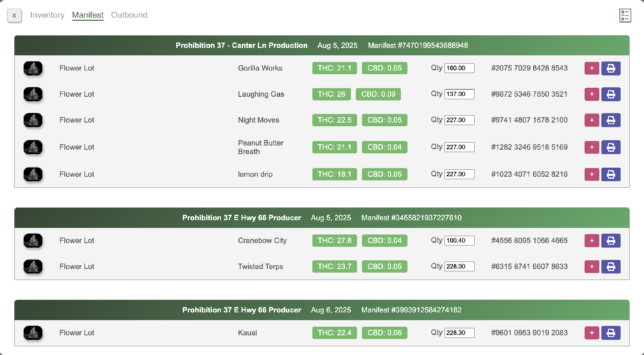This screenshot has height=355, width=644.
Task: Print label for Gorilla Works lot
Action: point(611,68)
